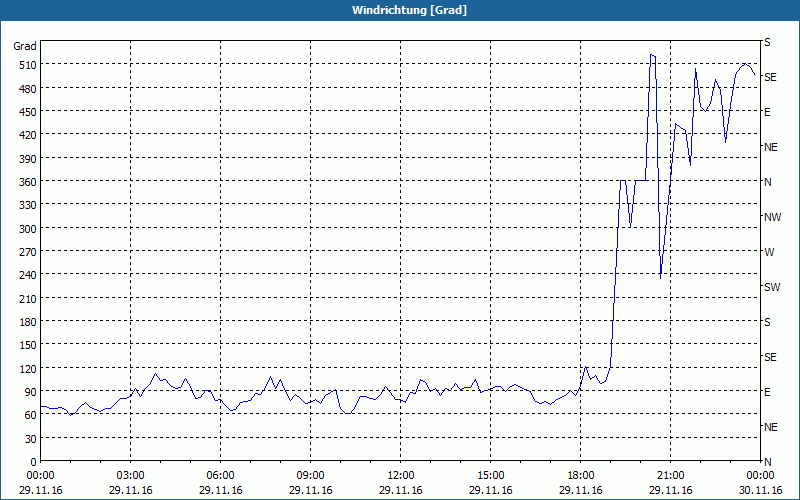Click the 480 value on left axis

(28, 89)
